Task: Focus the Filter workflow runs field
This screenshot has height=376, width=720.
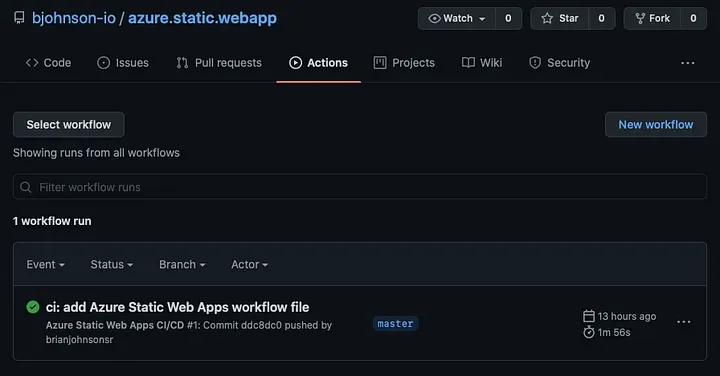Action: point(360,186)
